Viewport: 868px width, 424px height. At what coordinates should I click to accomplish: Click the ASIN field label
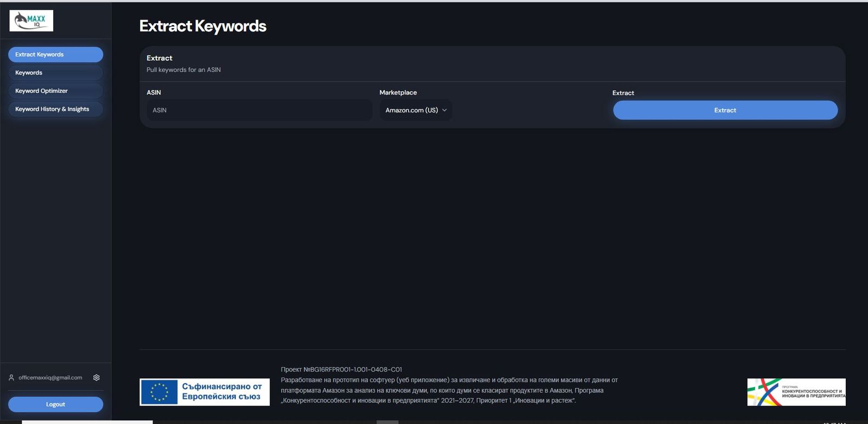(x=154, y=93)
